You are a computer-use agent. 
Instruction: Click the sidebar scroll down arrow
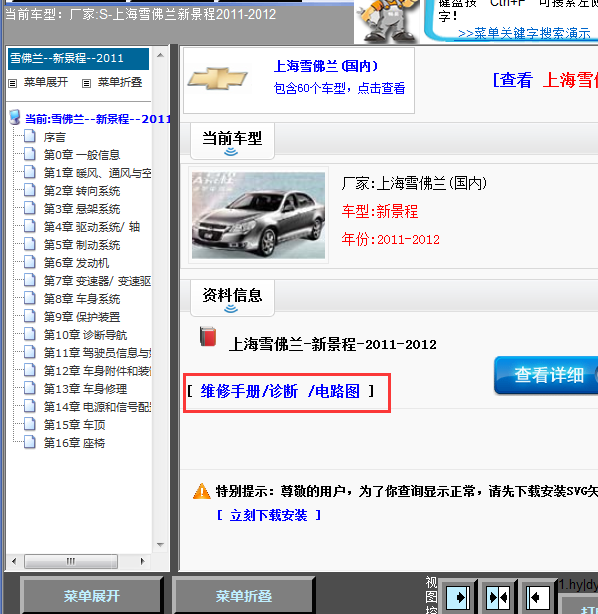point(160,545)
